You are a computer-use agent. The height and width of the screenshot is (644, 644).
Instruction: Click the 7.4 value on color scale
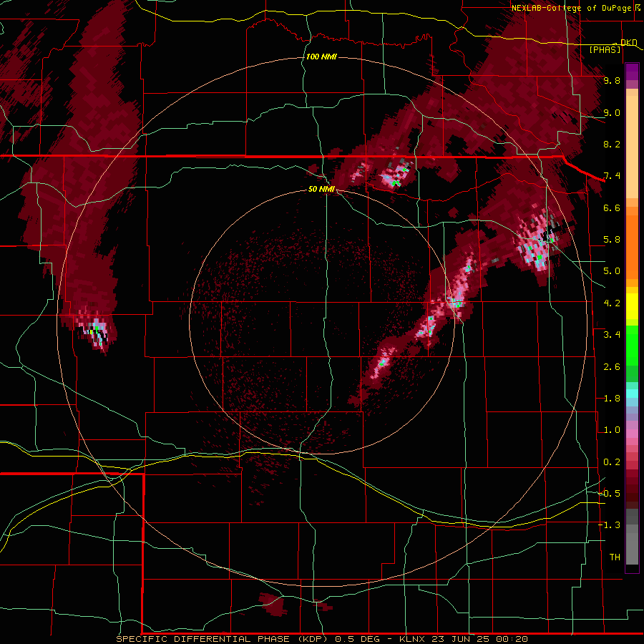612,176
